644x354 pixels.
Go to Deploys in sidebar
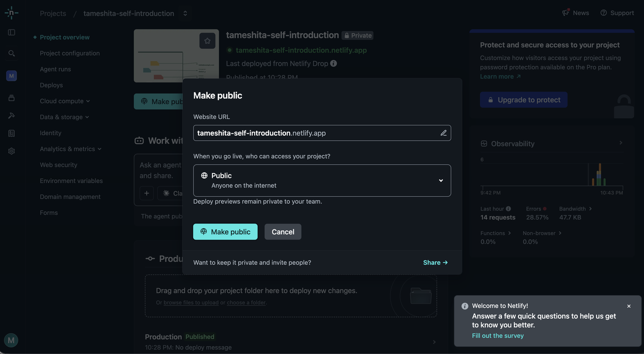(51, 85)
